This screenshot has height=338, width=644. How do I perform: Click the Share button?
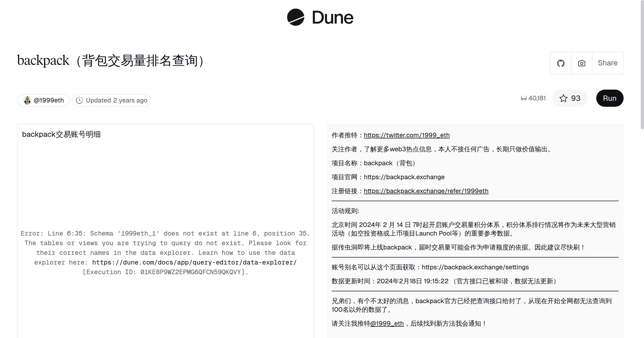[x=608, y=63]
